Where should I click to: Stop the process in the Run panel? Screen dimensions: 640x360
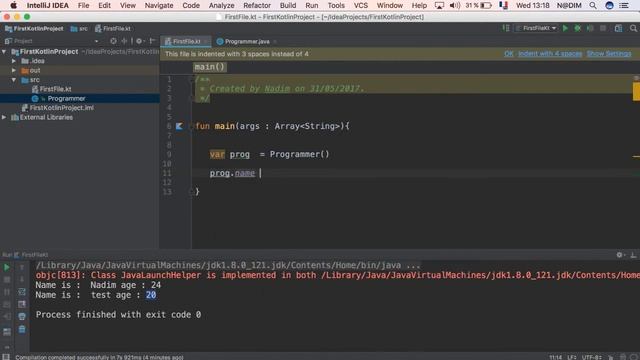7,280
